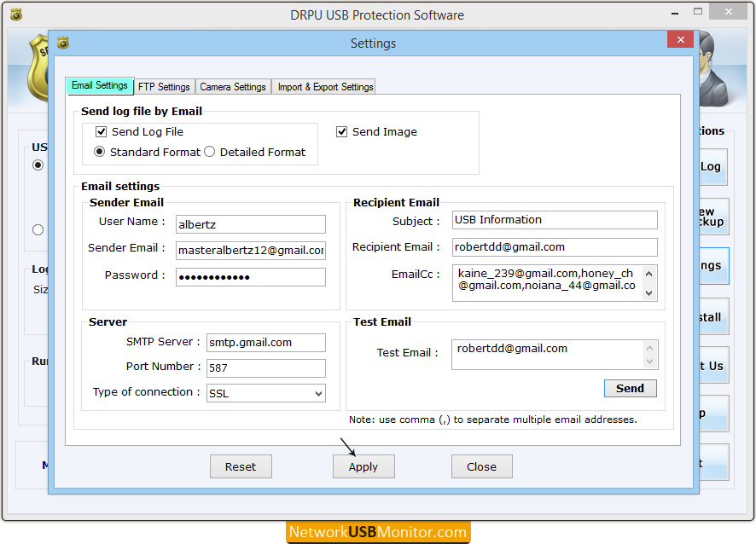Focus the Password field
Viewport: 756px width, 544px height.
251,277
